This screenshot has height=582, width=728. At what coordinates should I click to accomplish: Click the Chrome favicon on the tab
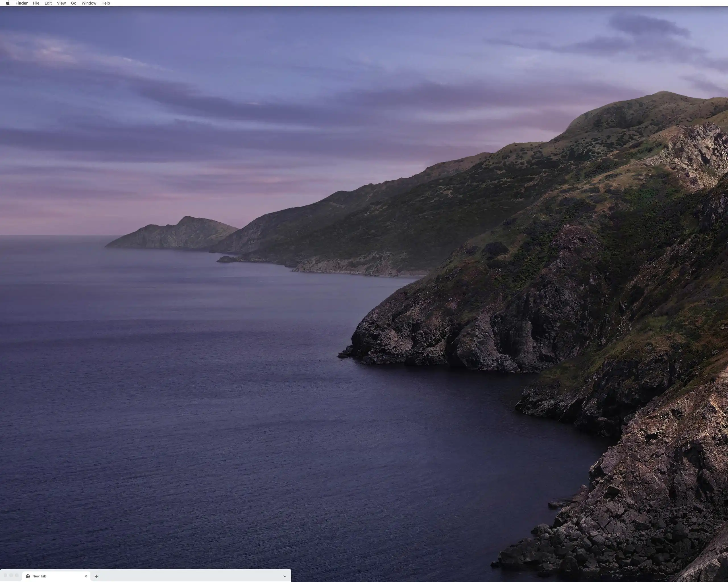click(28, 576)
